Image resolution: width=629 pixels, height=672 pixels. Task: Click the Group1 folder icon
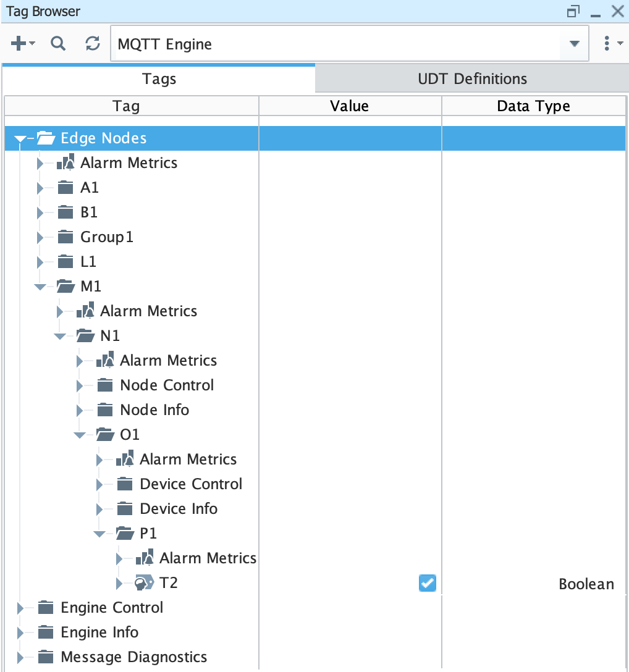[65, 237]
